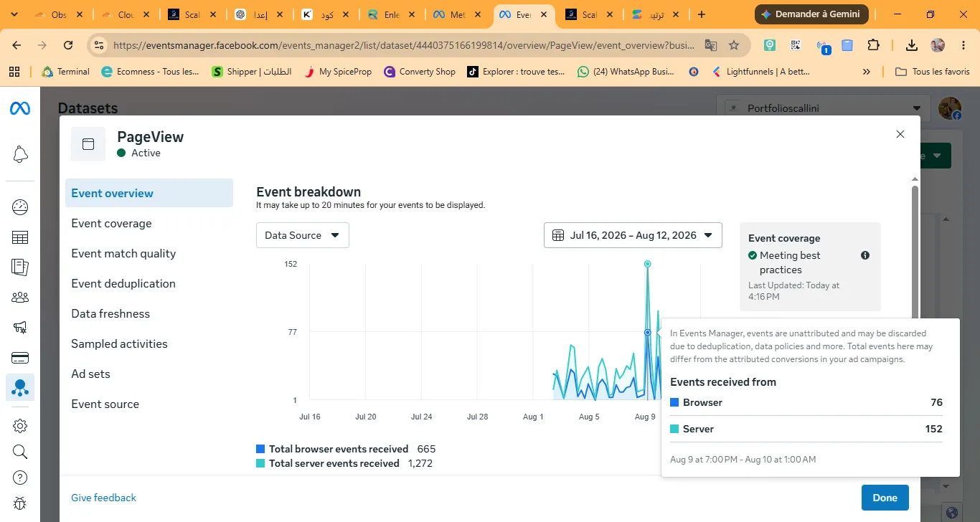Open the Jul 16 – Aug 12 date range picker

633,235
